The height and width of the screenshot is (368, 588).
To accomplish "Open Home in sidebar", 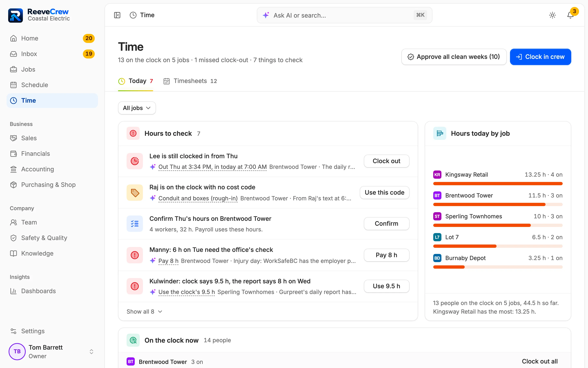I will coord(52,38).
